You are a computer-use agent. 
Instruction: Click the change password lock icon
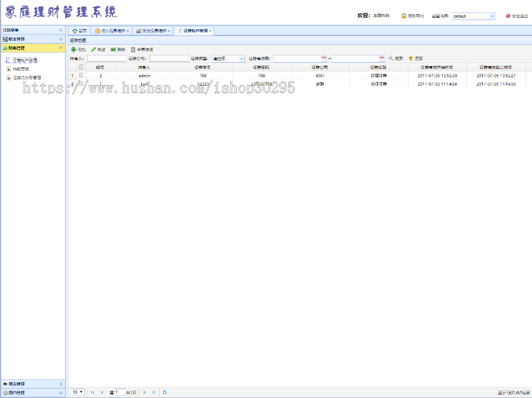pos(404,16)
